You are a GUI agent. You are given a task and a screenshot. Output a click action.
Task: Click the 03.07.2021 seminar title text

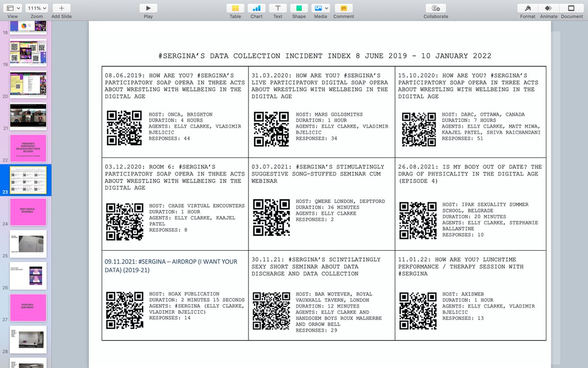coord(318,174)
